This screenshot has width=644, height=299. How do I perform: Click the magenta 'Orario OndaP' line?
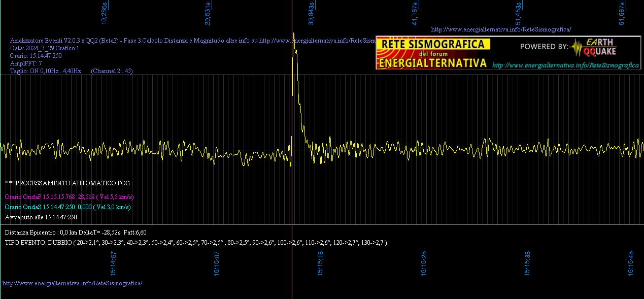coord(70,196)
